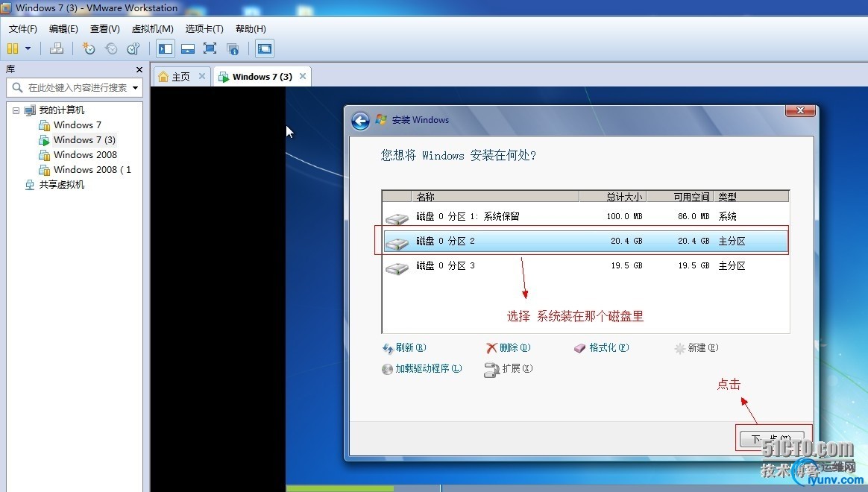
Task: Close the 安装 Windows dialog
Action: [800, 110]
